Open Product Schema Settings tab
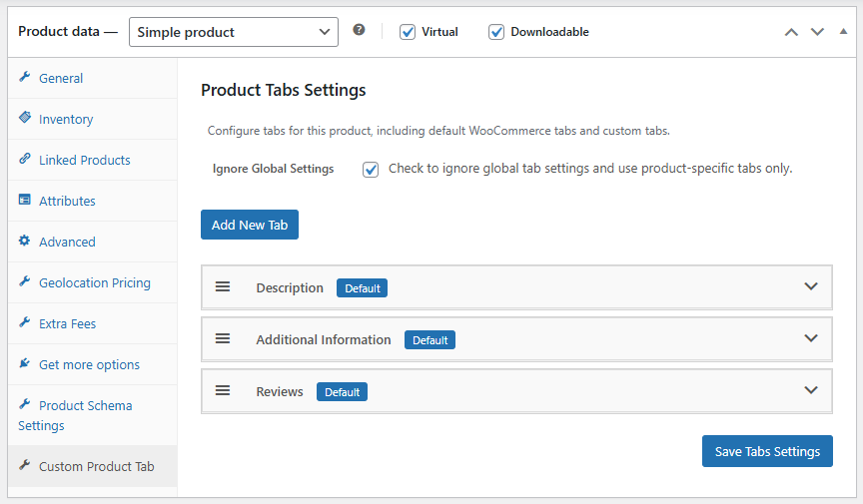The image size is (863, 504). point(93,415)
